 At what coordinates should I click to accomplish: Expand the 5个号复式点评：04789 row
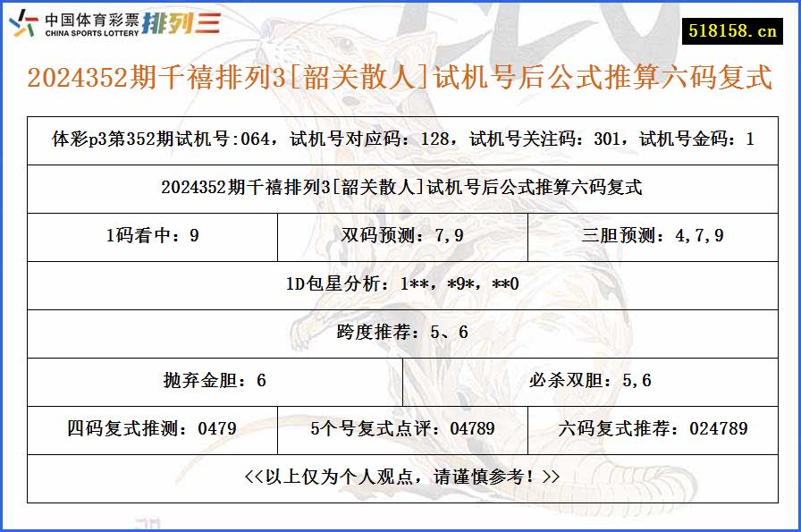click(x=402, y=429)
